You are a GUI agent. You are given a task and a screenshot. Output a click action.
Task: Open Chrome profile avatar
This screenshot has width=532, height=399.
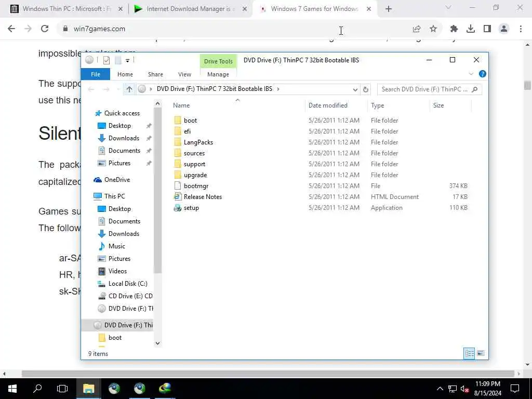pos(504,29)
